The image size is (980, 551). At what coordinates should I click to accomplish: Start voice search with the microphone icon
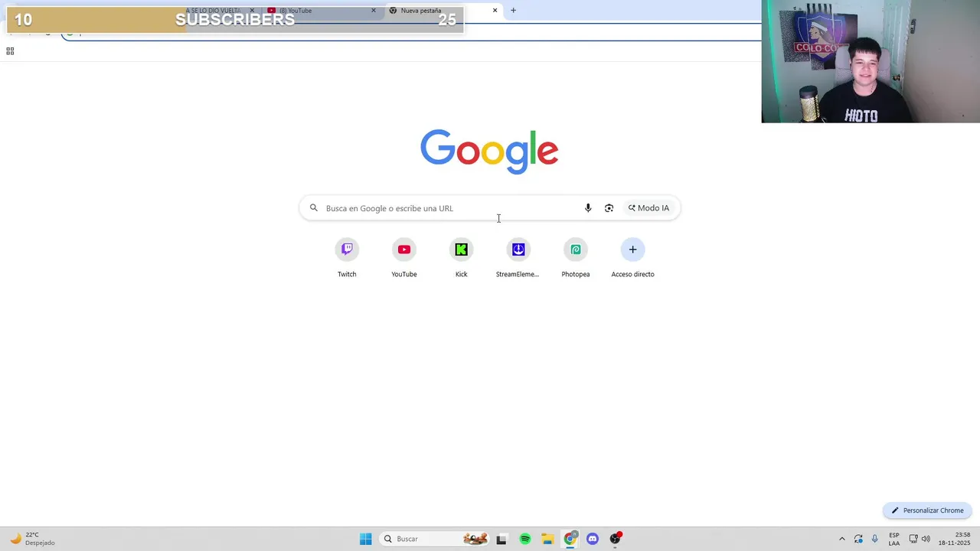tap(588, 208)
